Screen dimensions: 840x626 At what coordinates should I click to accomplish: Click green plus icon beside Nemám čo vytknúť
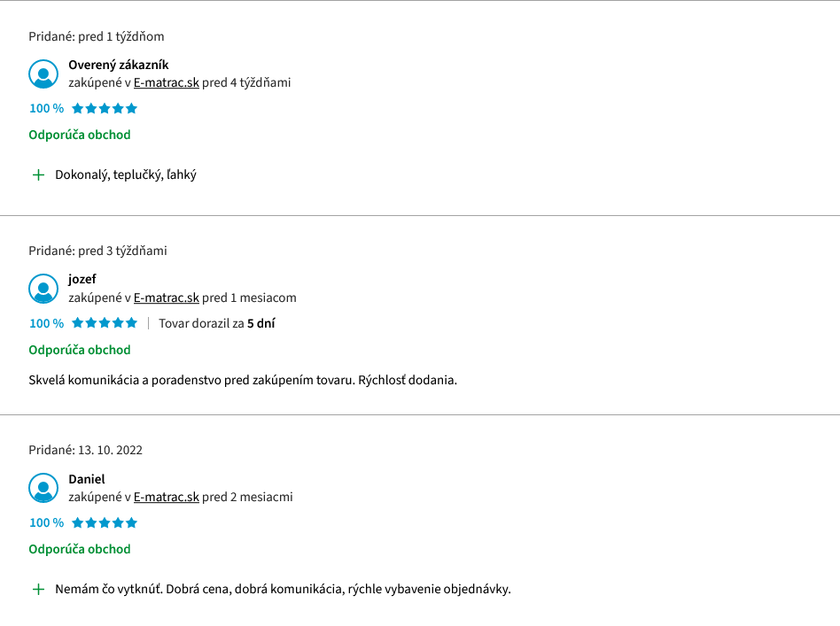[x=39, y=590]
